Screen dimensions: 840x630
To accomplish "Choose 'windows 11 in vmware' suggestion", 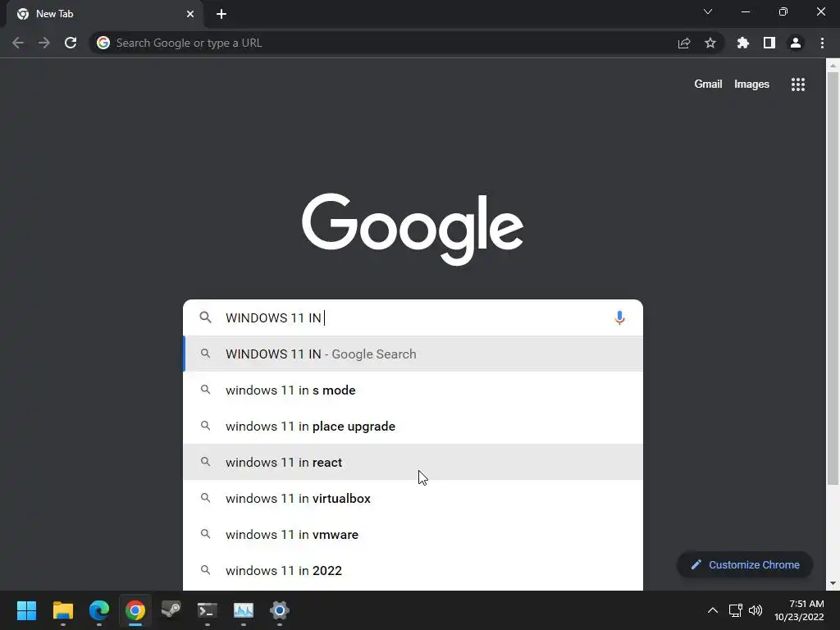I will point(413,534).
